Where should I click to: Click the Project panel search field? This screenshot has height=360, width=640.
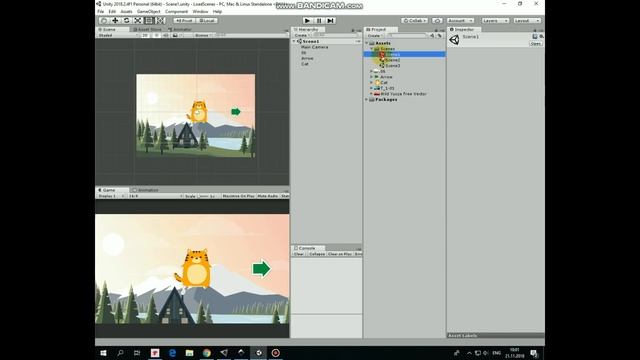[x=407, y=36]
